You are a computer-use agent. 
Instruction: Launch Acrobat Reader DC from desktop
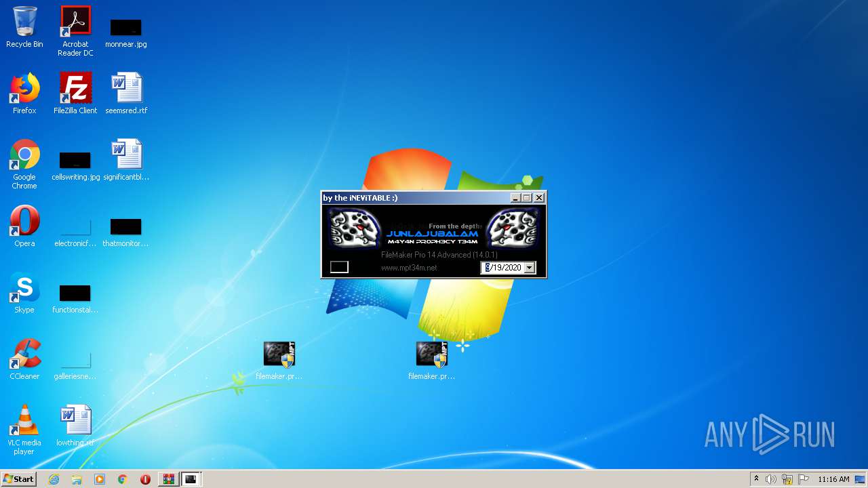point(75,31)
